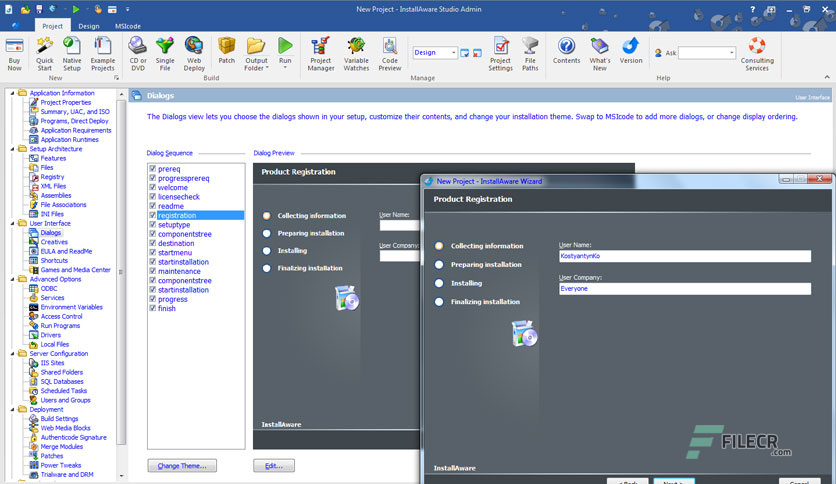Image resolution: width=836 pixels, height=484 pixels.
Task: Collapse the Application Information tree node
Action: coord(12,93)
